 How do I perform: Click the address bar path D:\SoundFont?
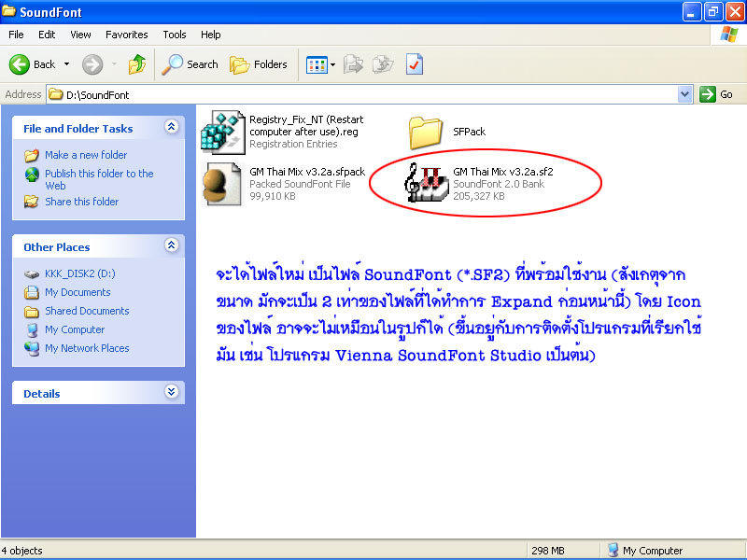pos(98,95)
